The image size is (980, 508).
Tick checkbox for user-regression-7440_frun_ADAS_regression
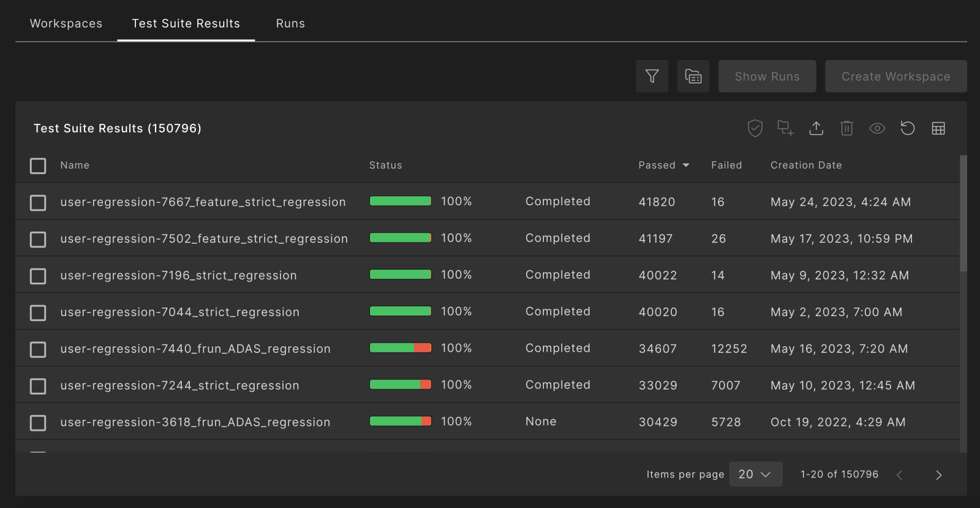(38, 349)
